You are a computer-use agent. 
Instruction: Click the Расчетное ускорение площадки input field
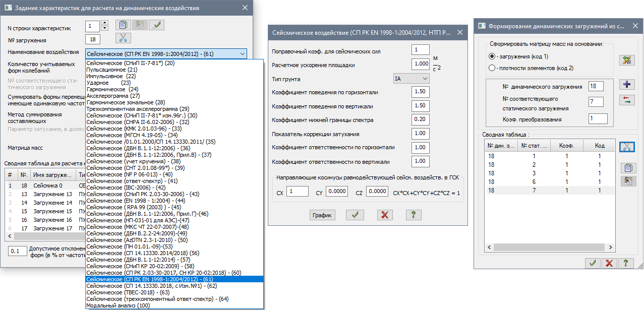(420, 65)
